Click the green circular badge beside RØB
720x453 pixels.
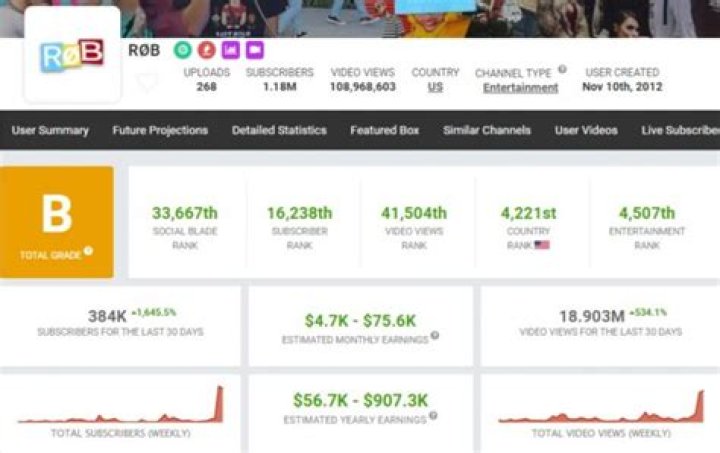[182, 49]
